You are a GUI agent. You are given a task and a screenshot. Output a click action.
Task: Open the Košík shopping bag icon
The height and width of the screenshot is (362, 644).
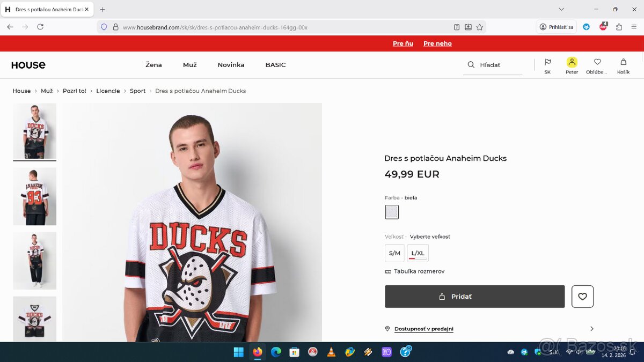(x=623, y=62)
